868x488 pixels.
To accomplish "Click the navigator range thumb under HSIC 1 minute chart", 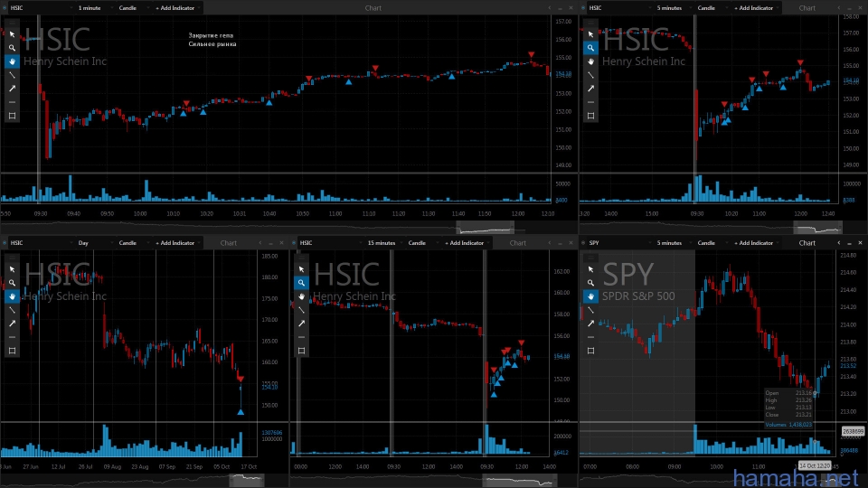I will 485,228.
